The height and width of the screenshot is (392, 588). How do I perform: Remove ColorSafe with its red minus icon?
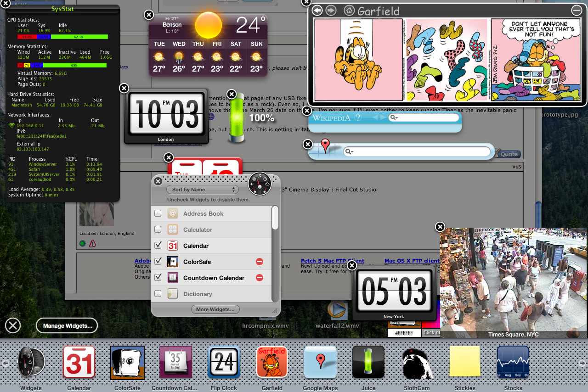click(260, 262)
